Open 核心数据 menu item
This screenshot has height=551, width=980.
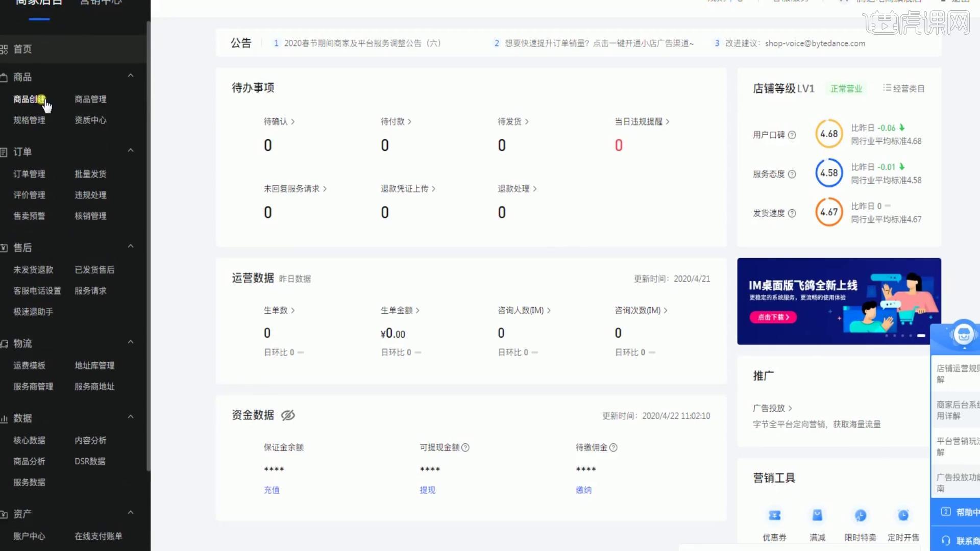29,440
